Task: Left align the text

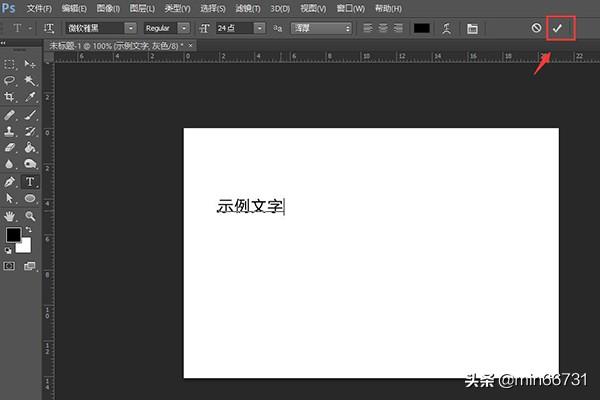Action: [368, 28]
